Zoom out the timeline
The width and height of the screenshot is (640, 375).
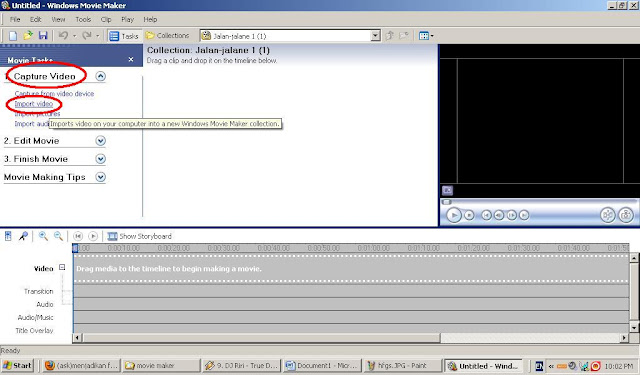(58, 236)
